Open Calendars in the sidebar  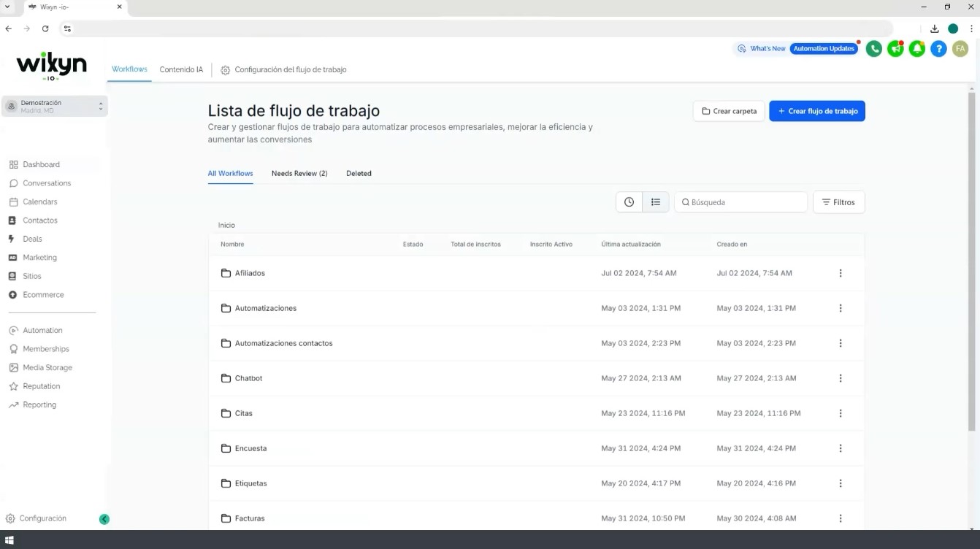point(33,202)
